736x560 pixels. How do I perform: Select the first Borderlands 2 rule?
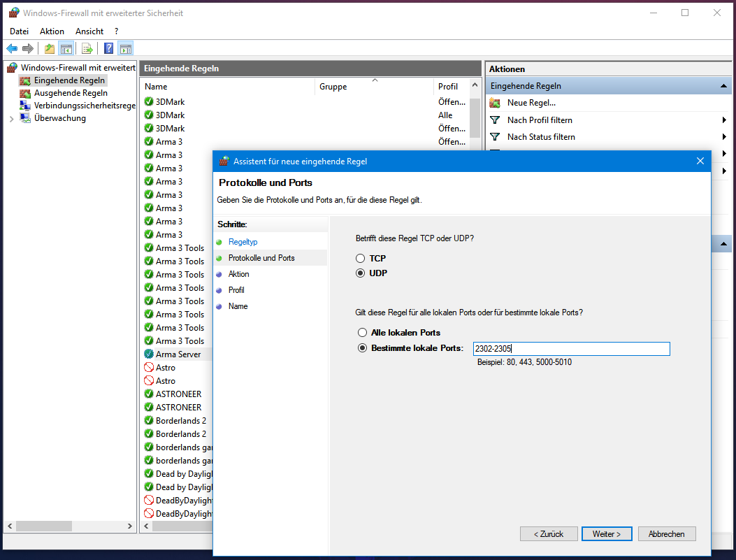(x=181, y=421)
